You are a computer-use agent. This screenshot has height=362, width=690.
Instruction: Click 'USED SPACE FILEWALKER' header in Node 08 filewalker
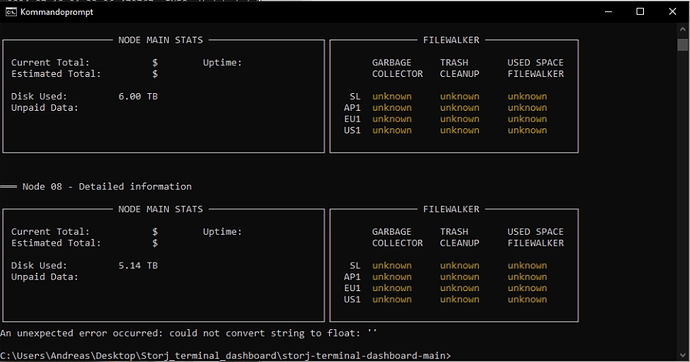(x=536, y=238)
